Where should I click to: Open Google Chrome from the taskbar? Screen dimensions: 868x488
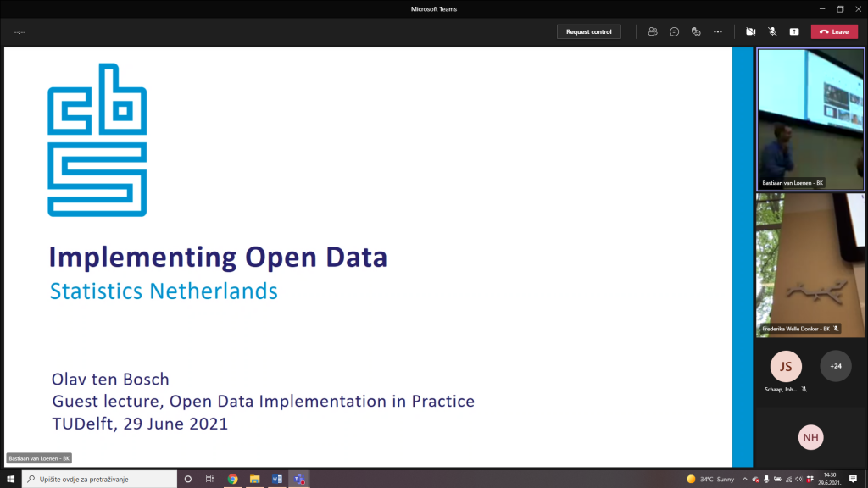click(232, 479)
